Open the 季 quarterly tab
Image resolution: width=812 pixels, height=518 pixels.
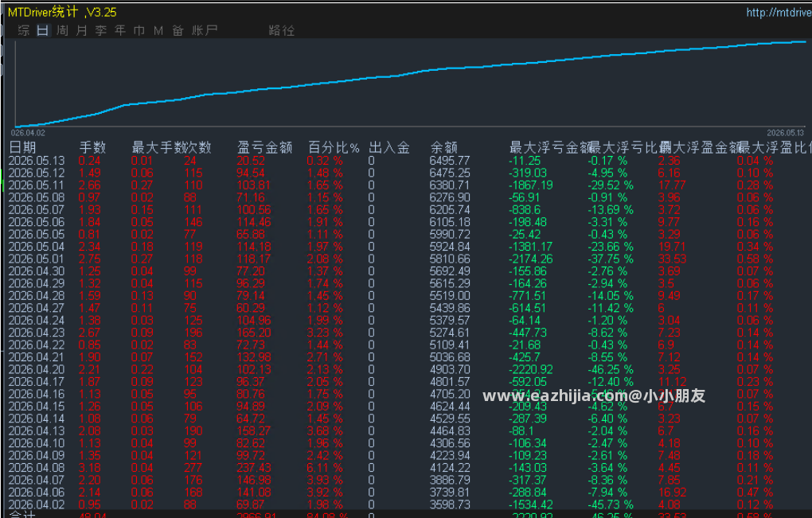point(101,30)
